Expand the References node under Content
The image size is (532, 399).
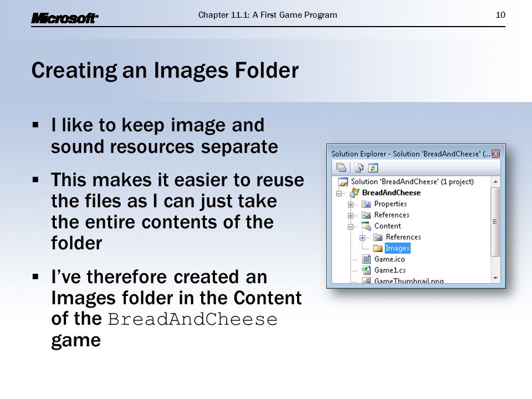click(362, 238)
